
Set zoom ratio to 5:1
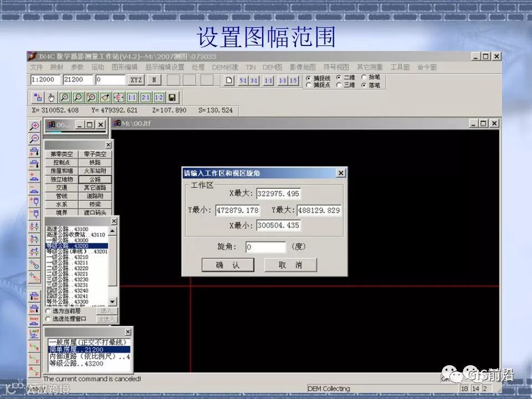(x=243, y=80)
